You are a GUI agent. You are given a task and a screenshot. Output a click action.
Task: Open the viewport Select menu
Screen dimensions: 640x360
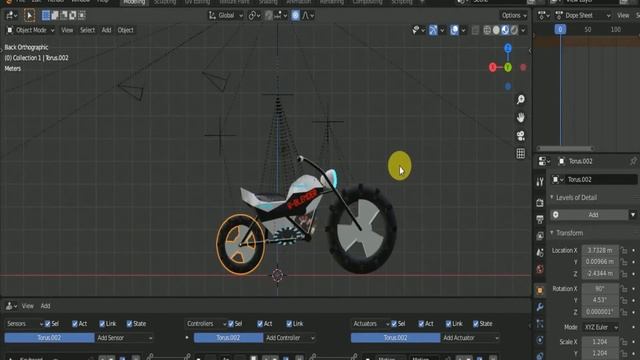click(x=87, y=30)
